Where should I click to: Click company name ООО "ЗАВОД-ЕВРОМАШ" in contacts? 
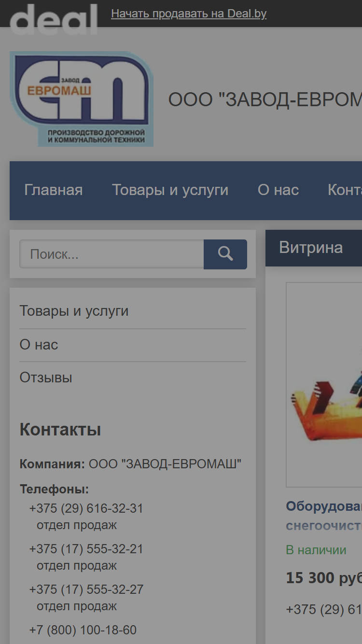coord(165,464)
